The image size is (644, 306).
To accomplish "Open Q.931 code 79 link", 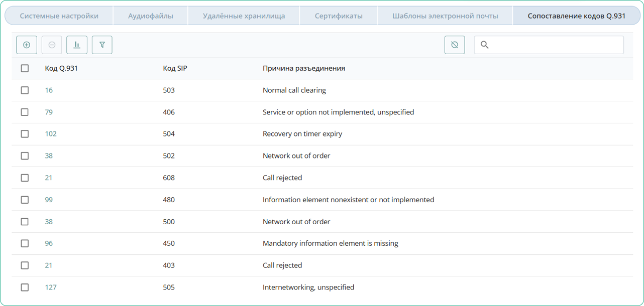I will pyautogui.click(x=49, y=112).
